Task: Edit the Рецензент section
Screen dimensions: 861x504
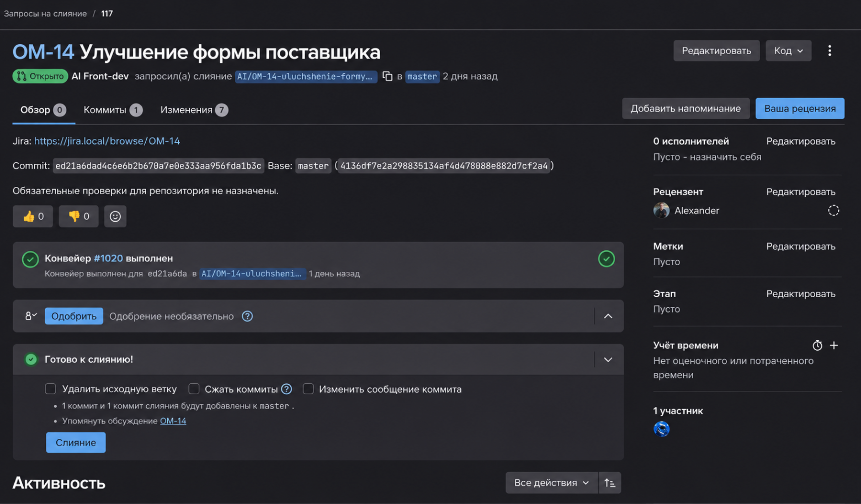Action: pos(800,192)
